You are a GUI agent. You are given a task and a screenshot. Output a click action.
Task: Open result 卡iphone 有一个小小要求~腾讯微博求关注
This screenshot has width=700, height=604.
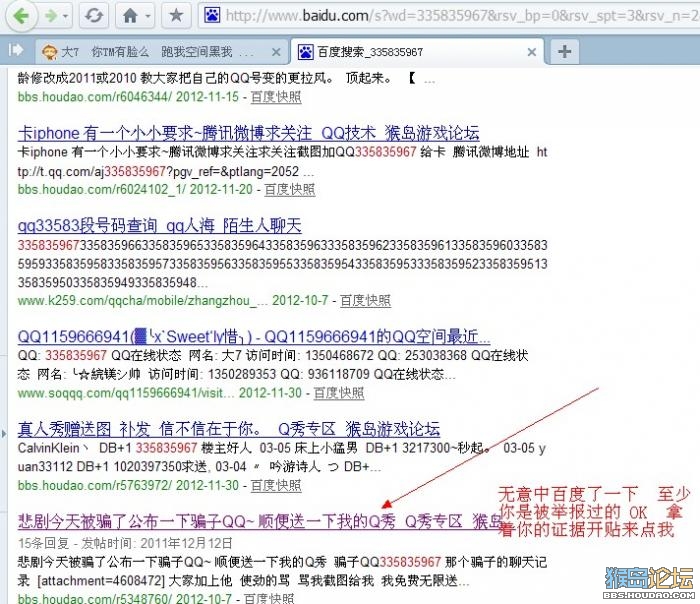(249, 133)
